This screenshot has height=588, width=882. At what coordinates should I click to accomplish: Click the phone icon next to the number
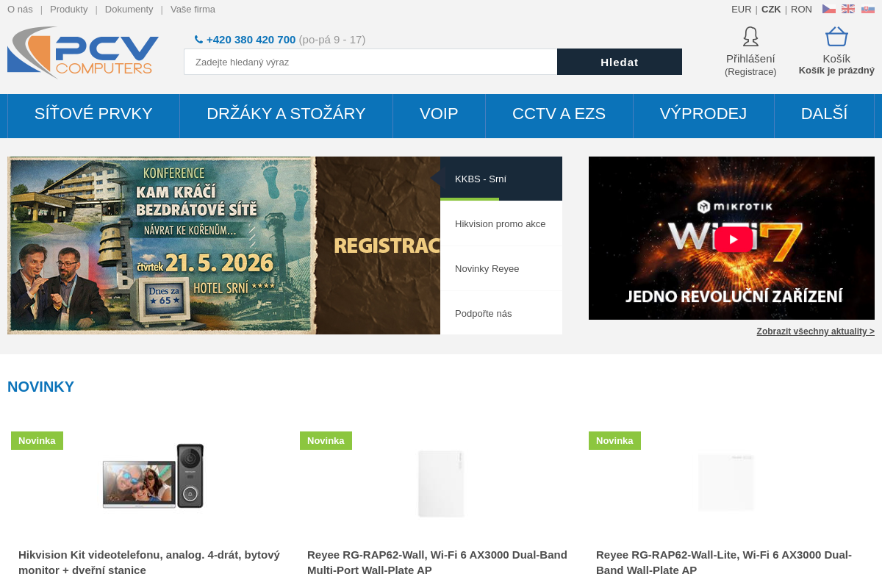[198, 39]
